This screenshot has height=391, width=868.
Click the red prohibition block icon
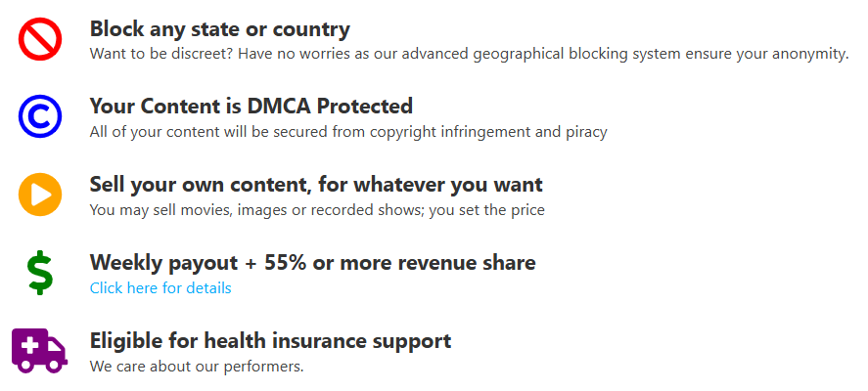40,39
